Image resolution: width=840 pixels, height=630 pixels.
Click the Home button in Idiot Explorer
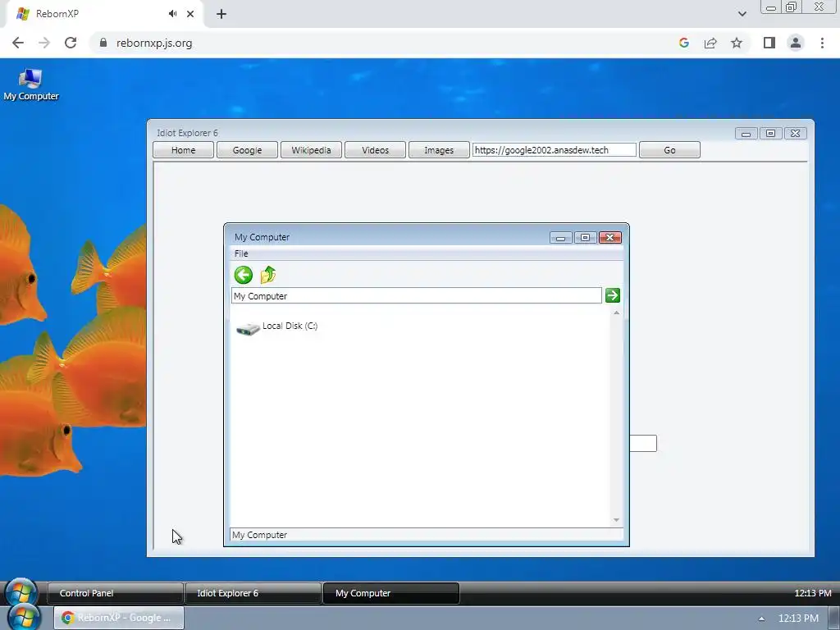183,150
